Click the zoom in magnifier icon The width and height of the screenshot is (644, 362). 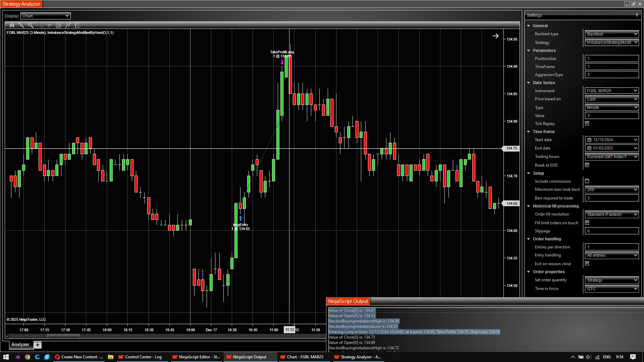(31, 25)
